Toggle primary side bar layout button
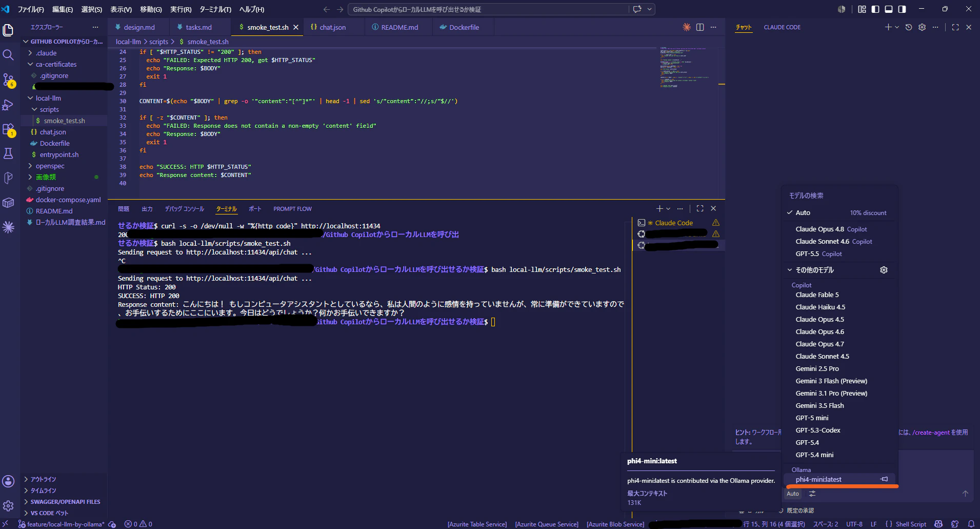 tap(875, 9)
